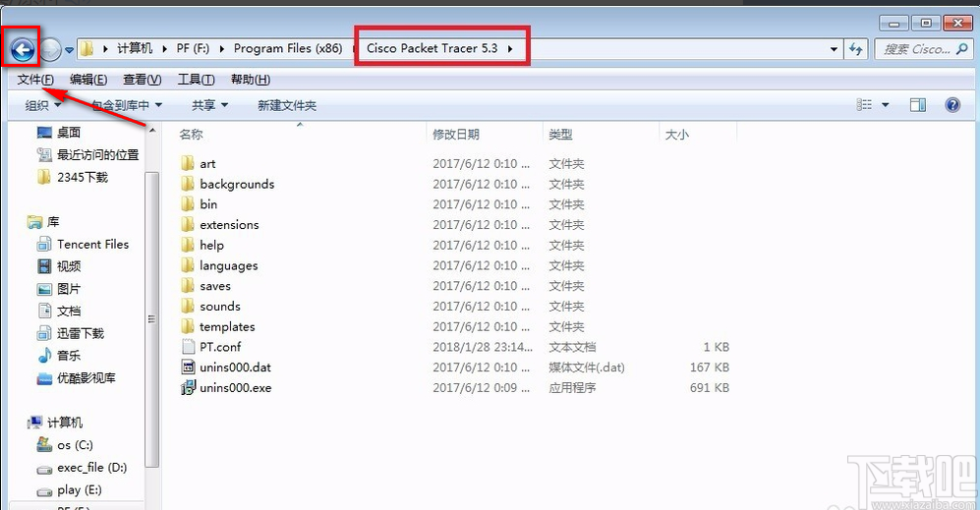
Task: Select the extensions folder icon
Action: pyautogui.click(x=188, y=224)
